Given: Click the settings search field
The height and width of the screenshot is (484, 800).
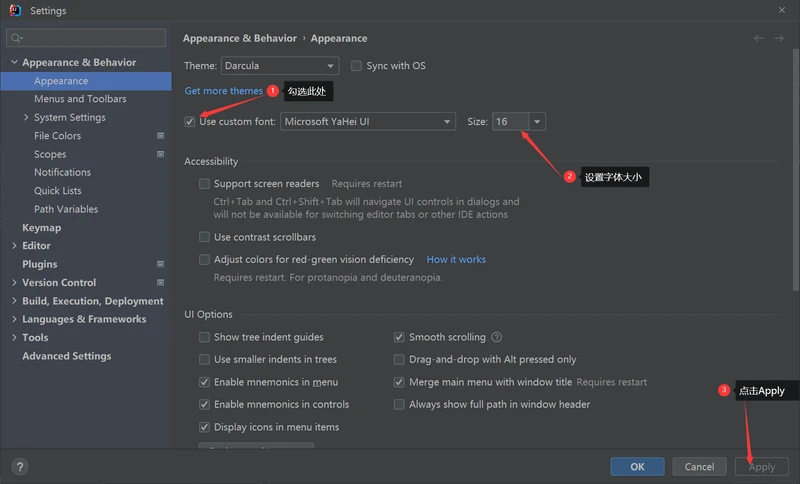Looking at the screenshot, I should click(x=86, y=38).
